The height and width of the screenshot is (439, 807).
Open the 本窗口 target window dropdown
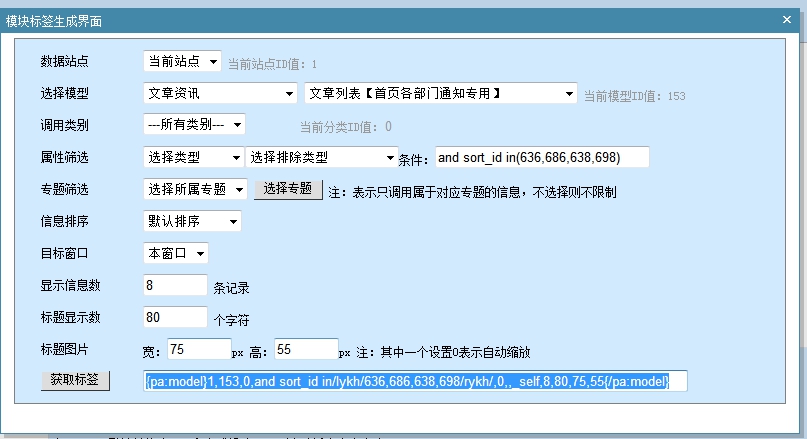click(x=176, y=253)
